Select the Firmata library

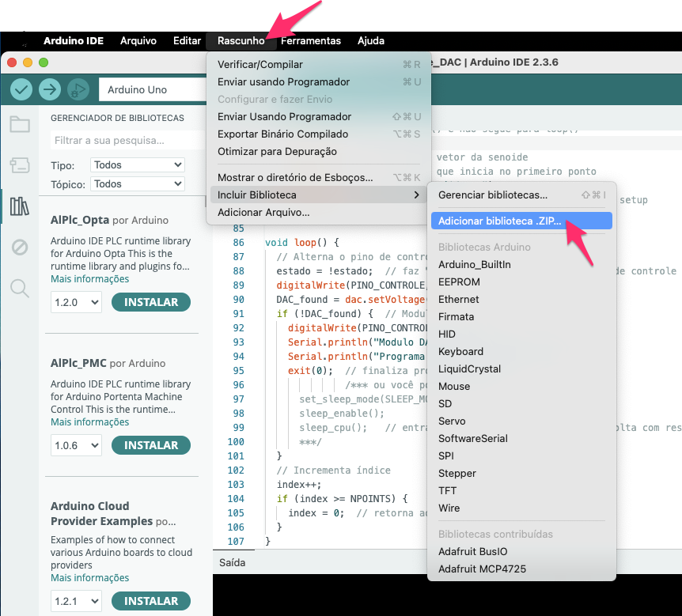[521, 316]
